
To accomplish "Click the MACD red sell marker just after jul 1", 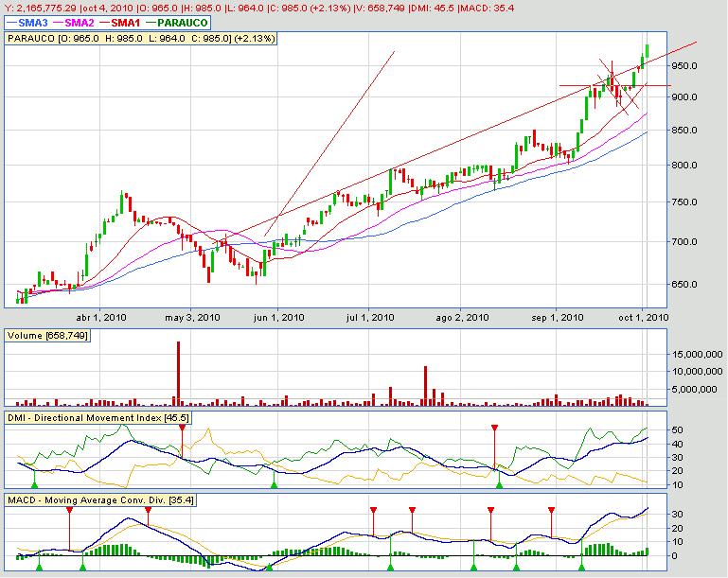I will (x=373, y=510).
